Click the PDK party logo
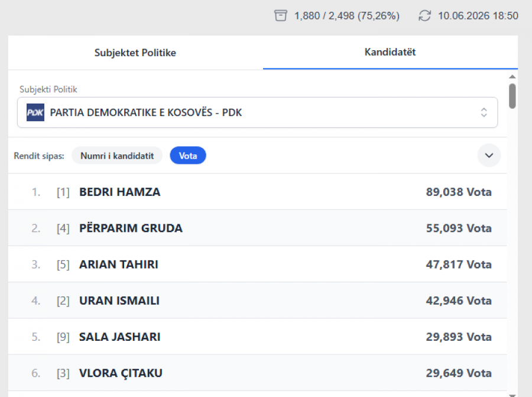The width and height of the screenshot is (532, 397). (35, 112)
